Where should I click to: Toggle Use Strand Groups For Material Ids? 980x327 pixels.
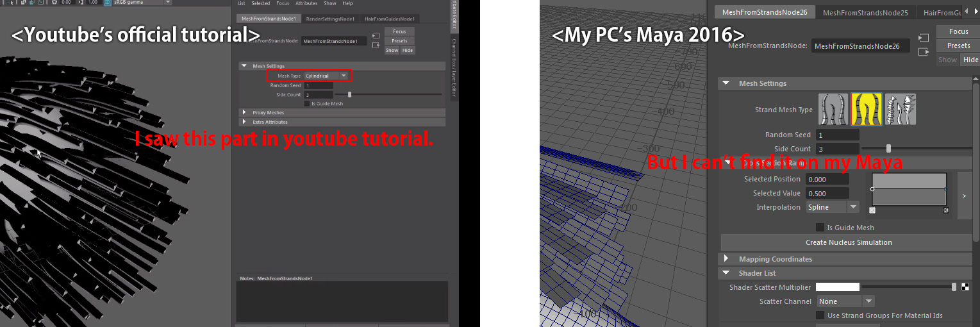coord(820,315)
